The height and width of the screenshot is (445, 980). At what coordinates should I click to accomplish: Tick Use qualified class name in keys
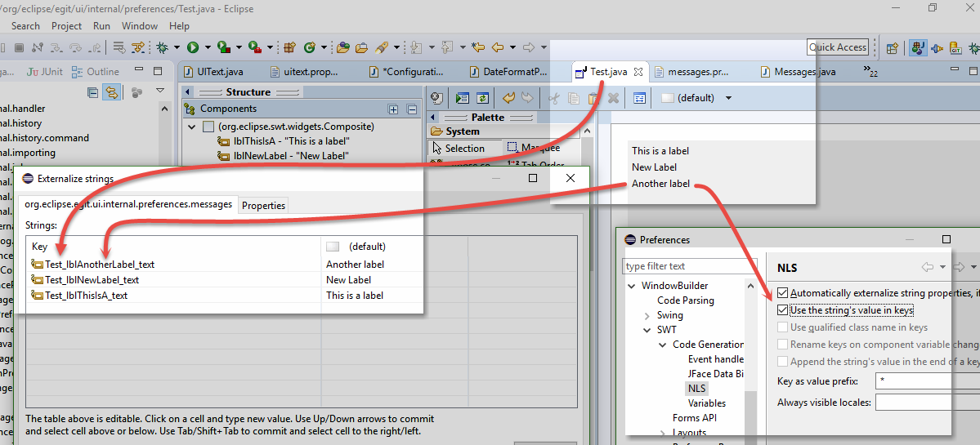tap(783, 327)
